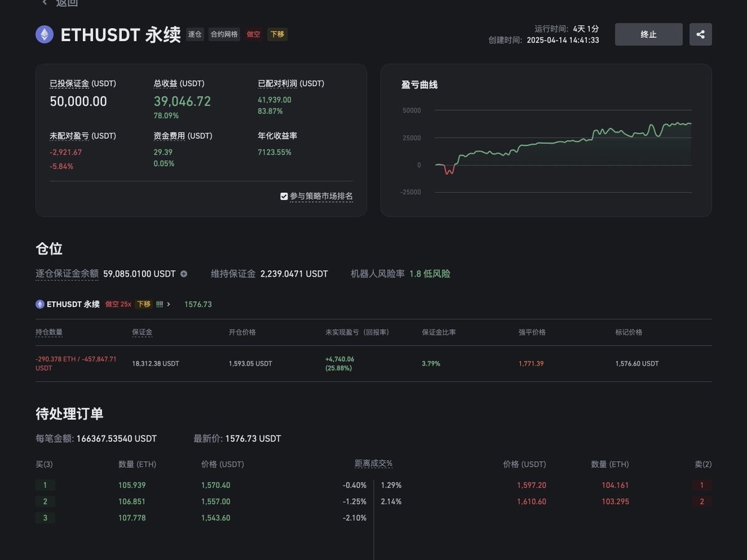
Task: Click 资金费用 label
Action: (x=169, y=136)
